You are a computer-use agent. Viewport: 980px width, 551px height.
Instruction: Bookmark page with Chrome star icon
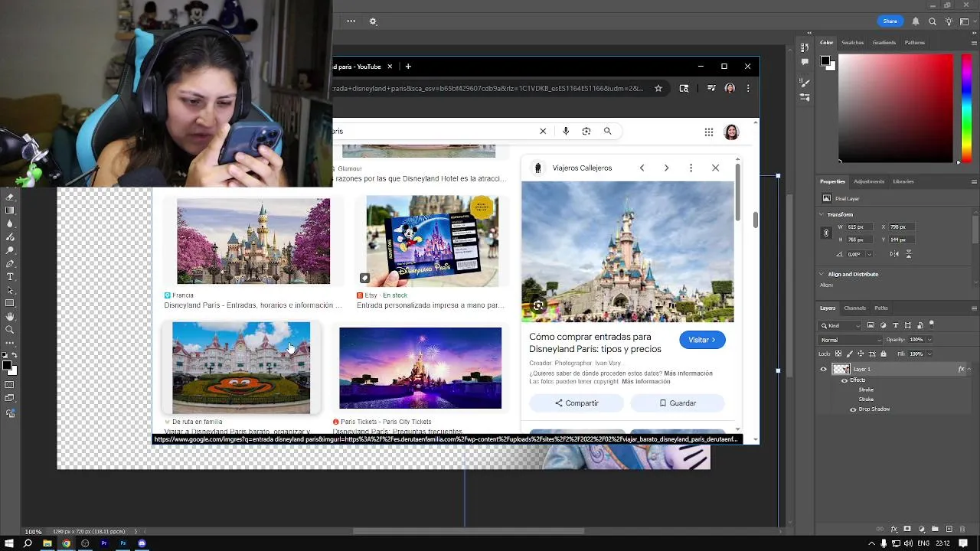pyautogui.click(x=658, y=88)
